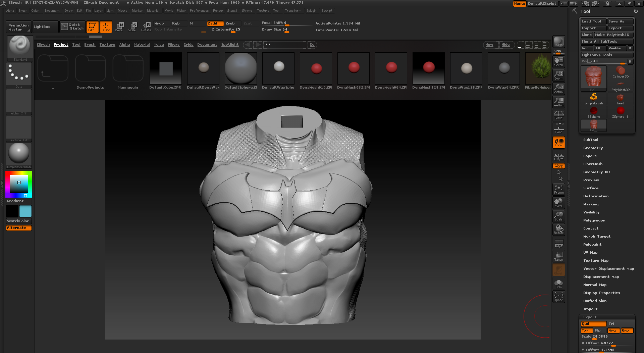
Task: Toggle Zadd sculpt mode
Action: [x=215, y=23]
